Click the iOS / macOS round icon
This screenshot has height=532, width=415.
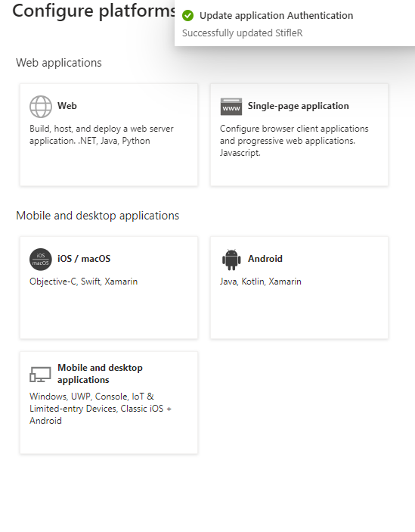click(x=41, y=260)
